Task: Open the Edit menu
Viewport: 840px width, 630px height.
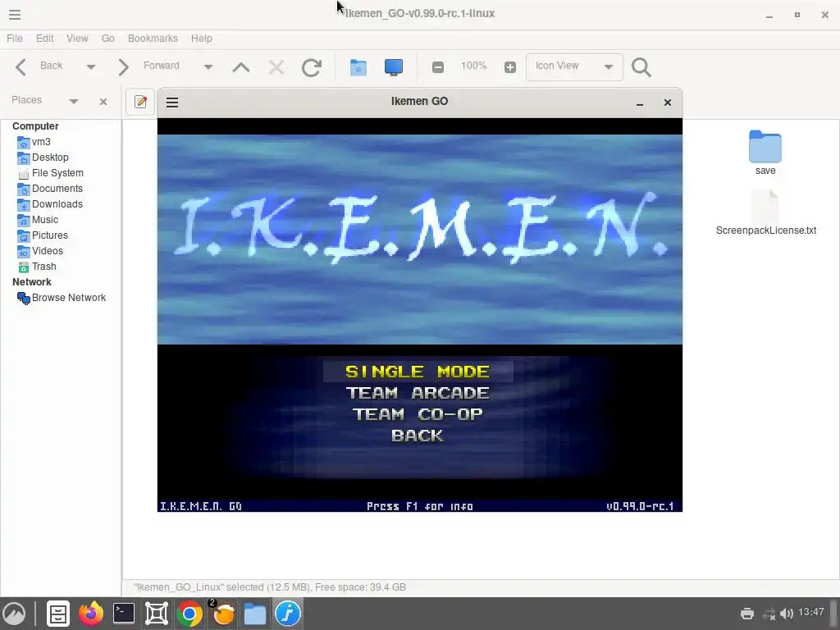Action: (x=45, y=39)
